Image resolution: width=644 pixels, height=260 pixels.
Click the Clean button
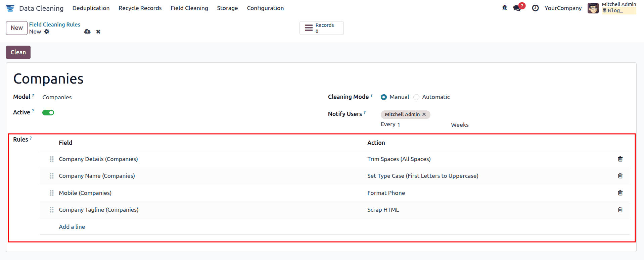[x=18, y=52]
